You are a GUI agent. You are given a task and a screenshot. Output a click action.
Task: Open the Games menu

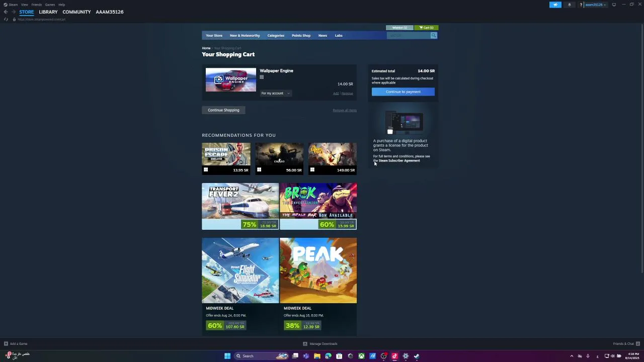point(50,5)
